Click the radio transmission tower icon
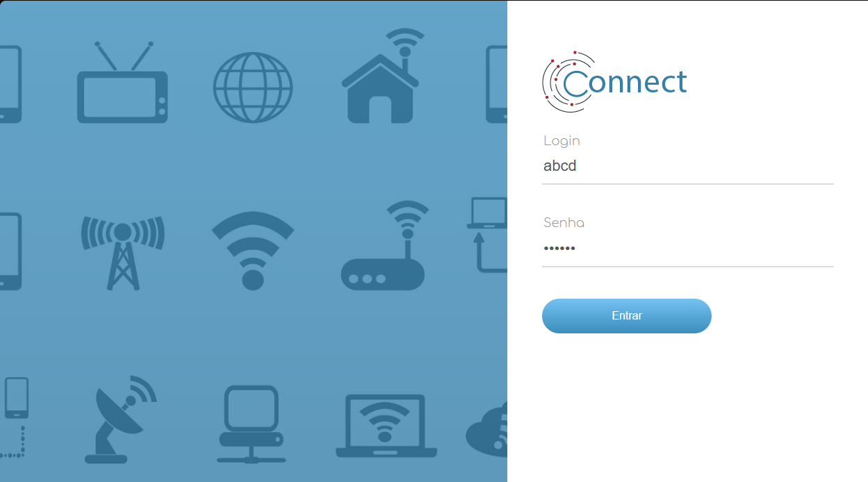 click(x=123, y=251)
